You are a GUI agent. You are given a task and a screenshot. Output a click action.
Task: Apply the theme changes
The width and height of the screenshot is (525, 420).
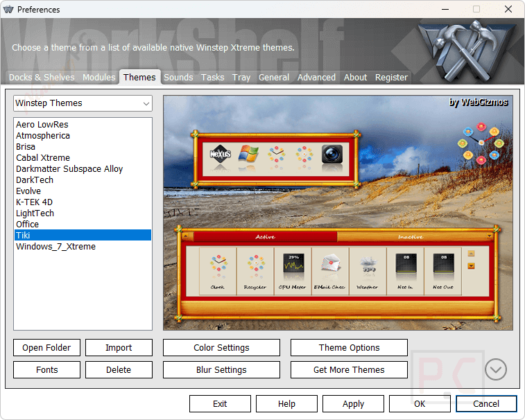[353, 404]
